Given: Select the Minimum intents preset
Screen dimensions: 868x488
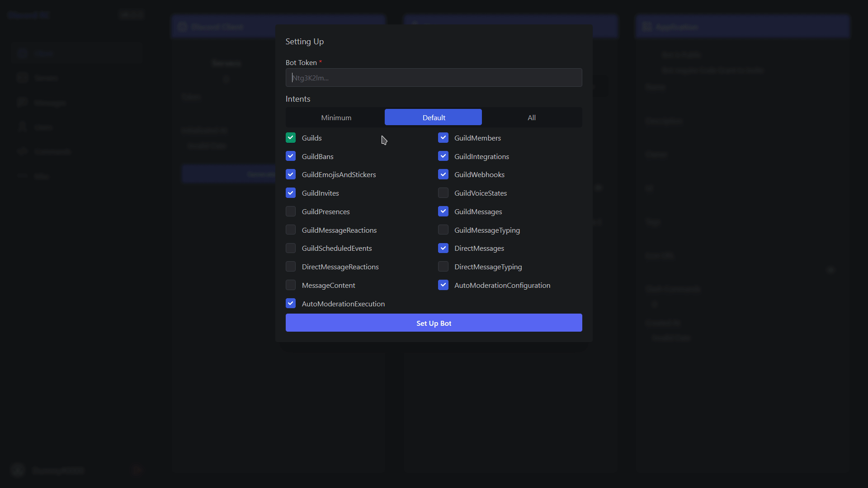Looking at the screenshot, I should point(336,117).
